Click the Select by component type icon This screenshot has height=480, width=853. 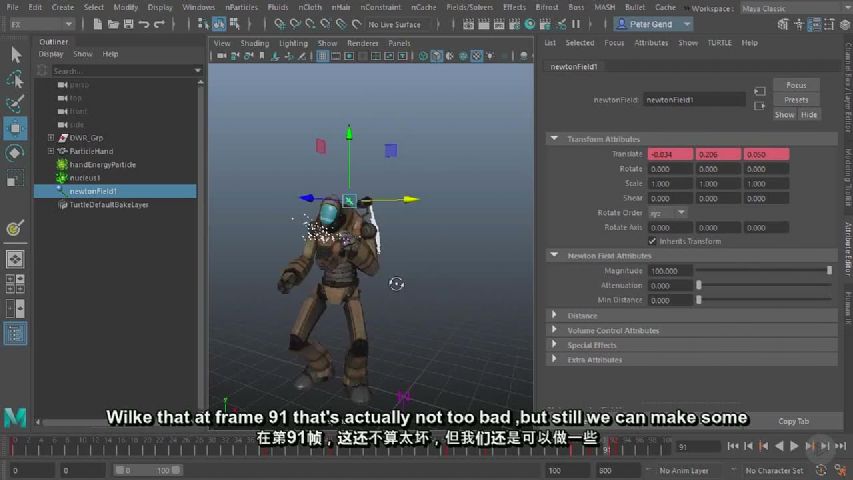coord(234,24)
